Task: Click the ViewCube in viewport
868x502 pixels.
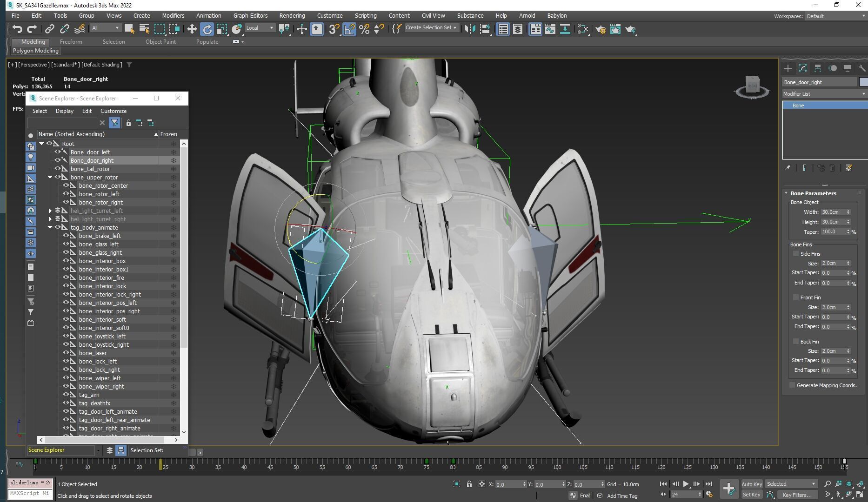Action: click(752, 86)
